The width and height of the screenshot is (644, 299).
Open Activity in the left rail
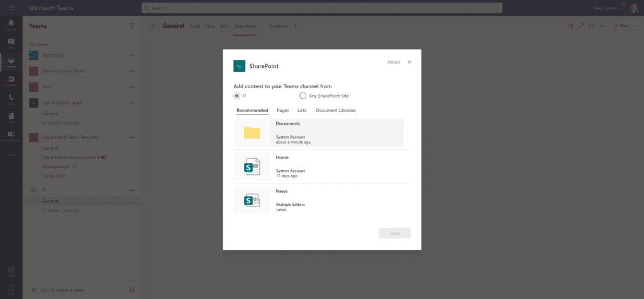point(11,24)
